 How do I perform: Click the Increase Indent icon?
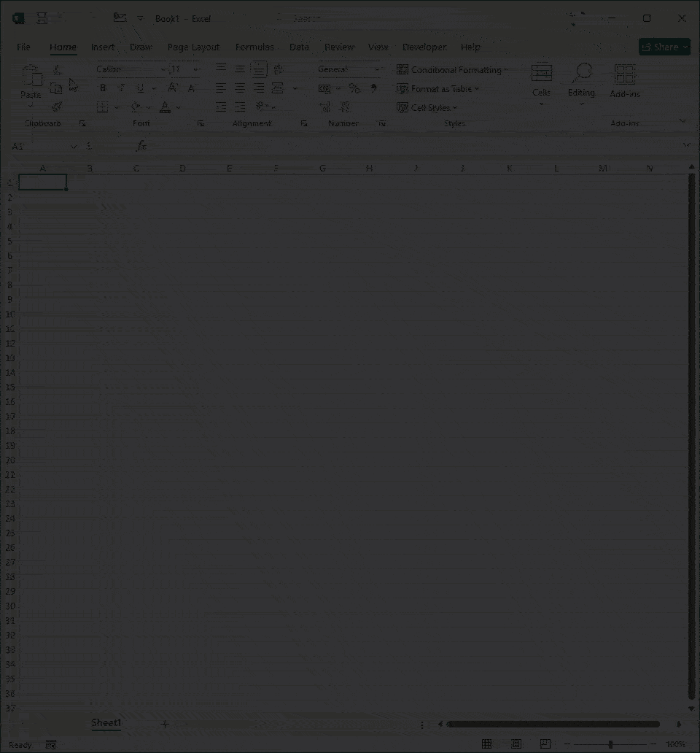[239, 107]
